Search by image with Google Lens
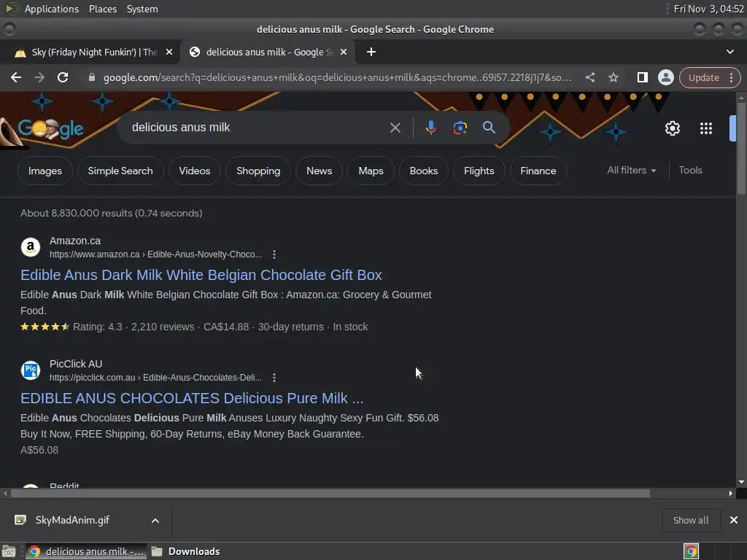The height and width of the screenshot is (560, 747). coord(460,128)
